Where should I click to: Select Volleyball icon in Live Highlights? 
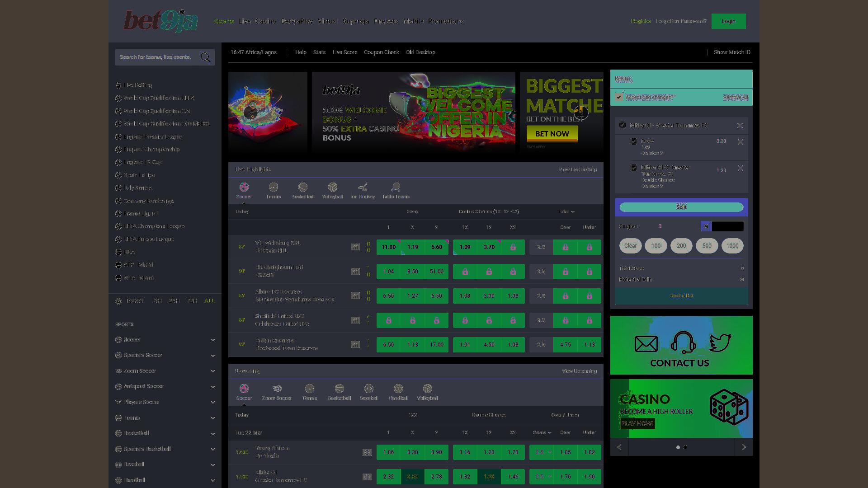pyautogui.click(x=333, y=187)
